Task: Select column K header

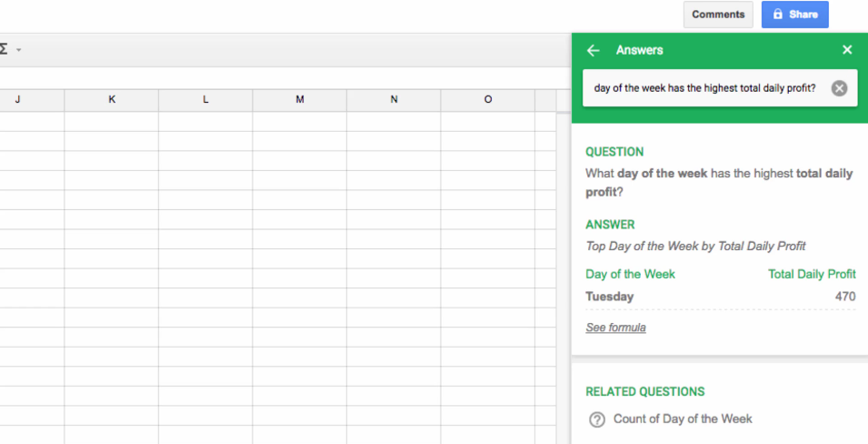Action: [112, 100]
